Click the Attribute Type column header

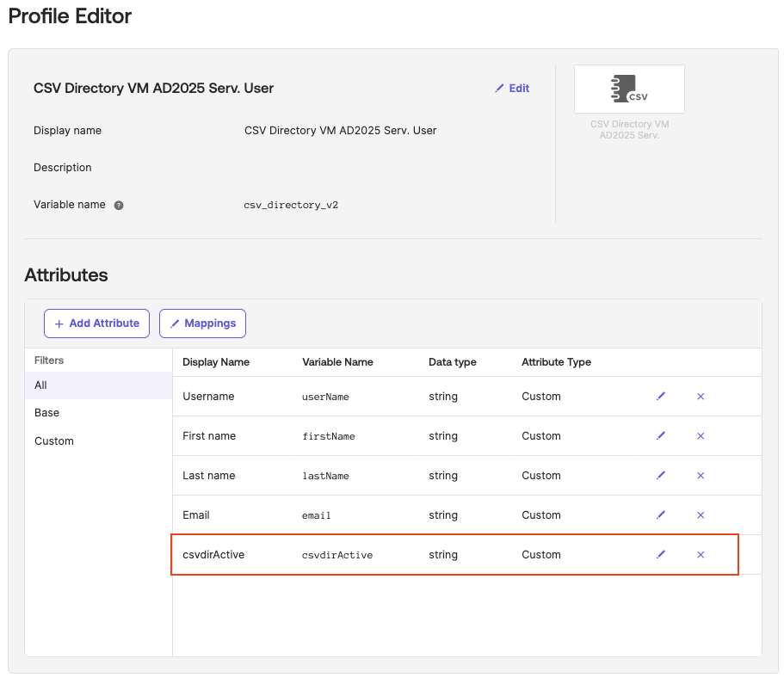(x=557, y=362)
